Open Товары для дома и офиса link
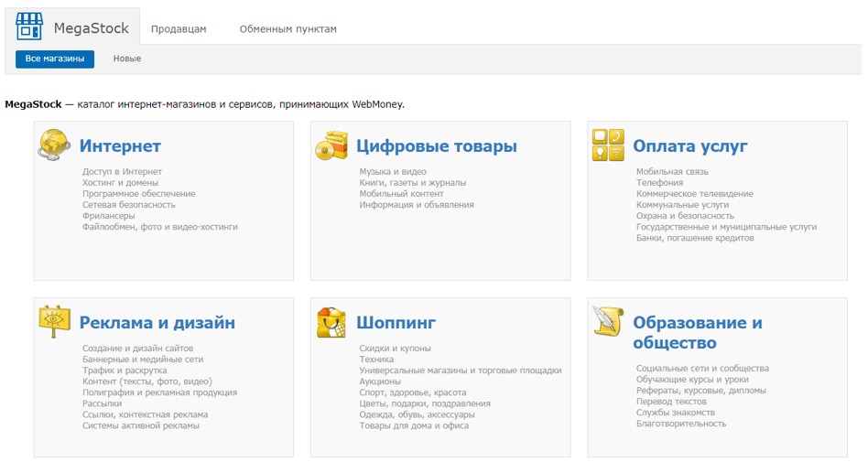 [x=414, y=425]
